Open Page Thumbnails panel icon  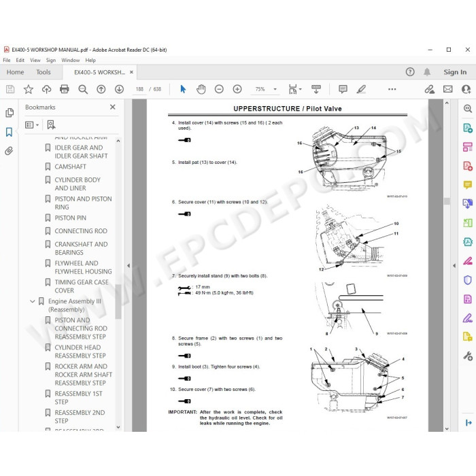(x=10, y=113)
